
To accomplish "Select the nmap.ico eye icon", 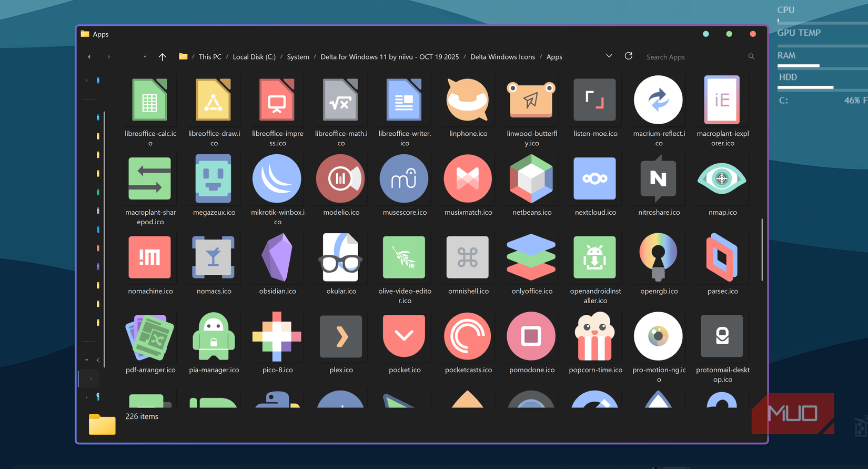I will point(722,179).
